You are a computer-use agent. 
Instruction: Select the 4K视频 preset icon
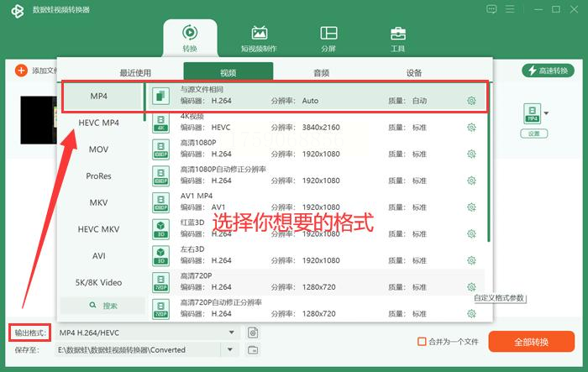(160, 123)
